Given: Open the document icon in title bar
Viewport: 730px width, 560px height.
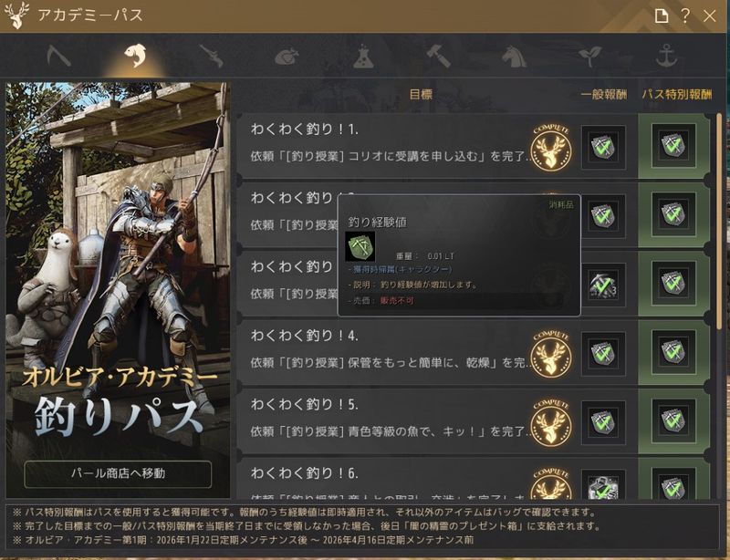Looking at the screenshot, I should click(x=661, y=16).
